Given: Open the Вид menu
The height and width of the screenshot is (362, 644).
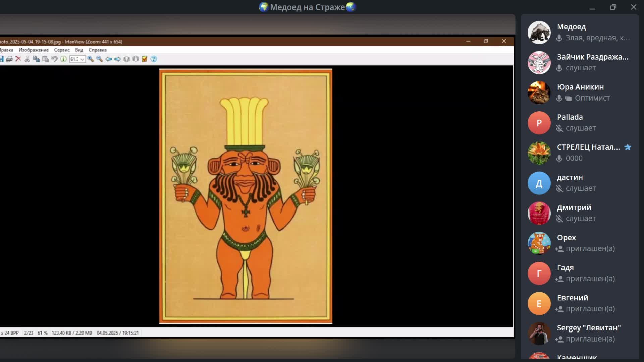Looking at the screenshot, I should pos(79,50).
